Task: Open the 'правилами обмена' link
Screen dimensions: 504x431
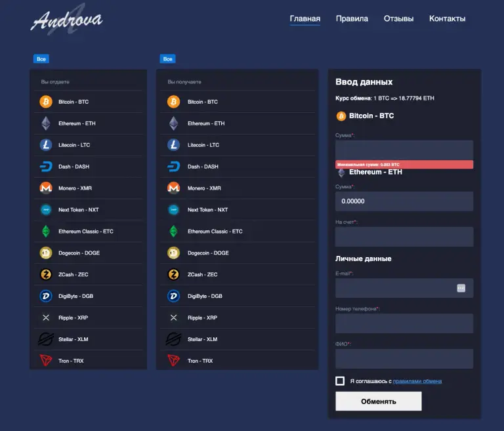Action: 417,381
